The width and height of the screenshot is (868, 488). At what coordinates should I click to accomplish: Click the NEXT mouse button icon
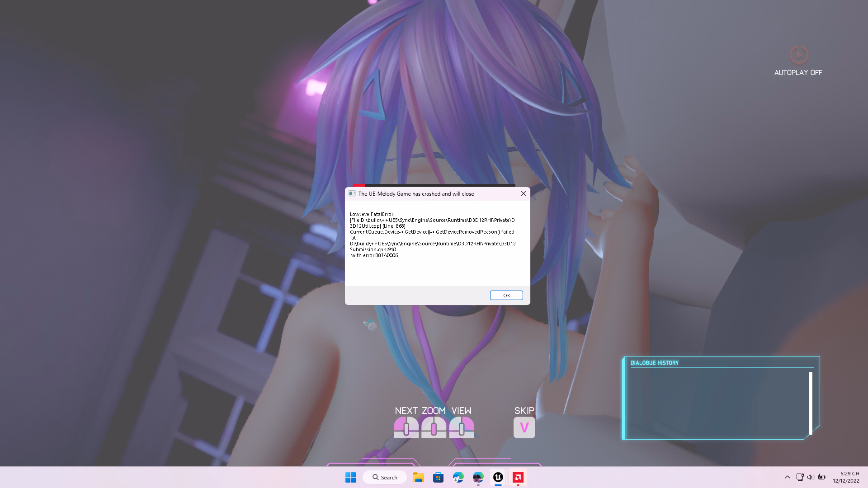tap(406, 427)
